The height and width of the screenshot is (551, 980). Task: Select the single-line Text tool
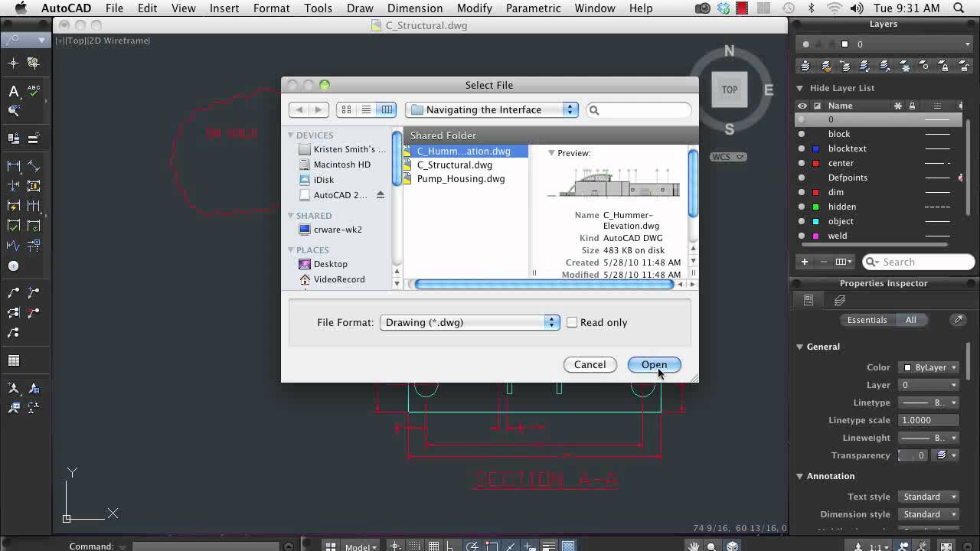coord(13,91)
